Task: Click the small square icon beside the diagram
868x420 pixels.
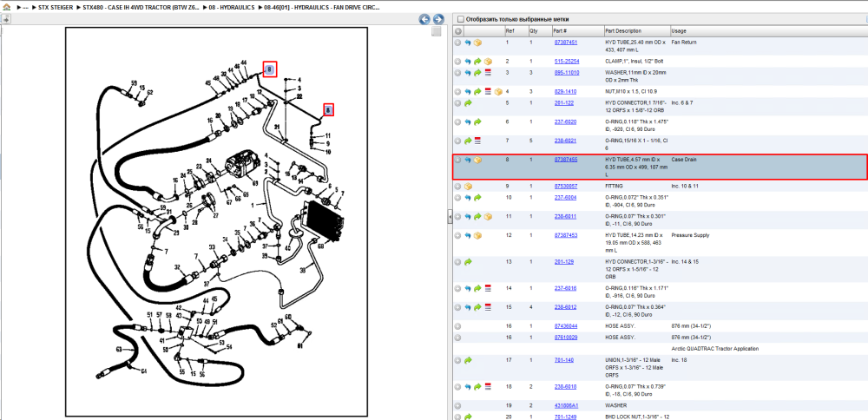Action: [437, 31]
